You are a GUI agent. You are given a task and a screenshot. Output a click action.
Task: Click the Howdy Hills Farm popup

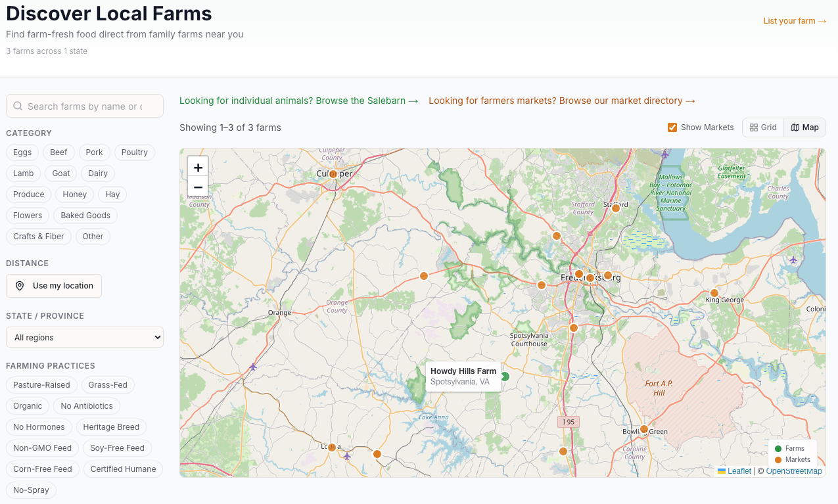[x=463, y=376]
